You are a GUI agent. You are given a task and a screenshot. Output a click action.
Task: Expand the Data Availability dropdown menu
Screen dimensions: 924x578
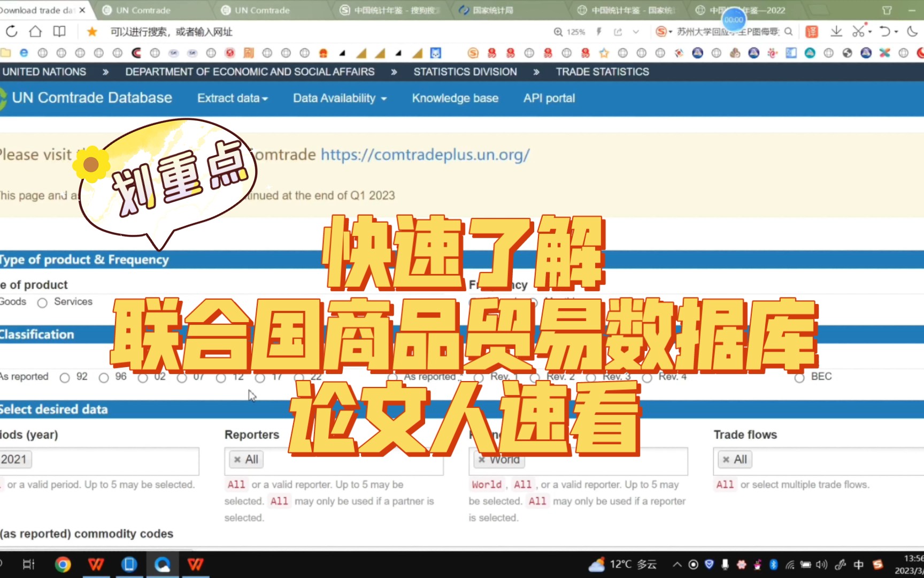(x=340, y=98)
